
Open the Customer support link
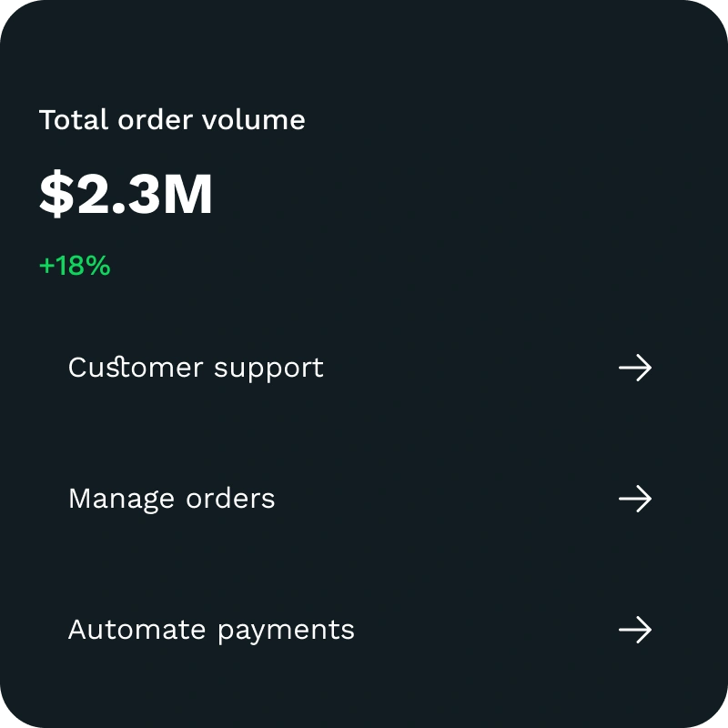pyautogui.click(x=196, y=368)
